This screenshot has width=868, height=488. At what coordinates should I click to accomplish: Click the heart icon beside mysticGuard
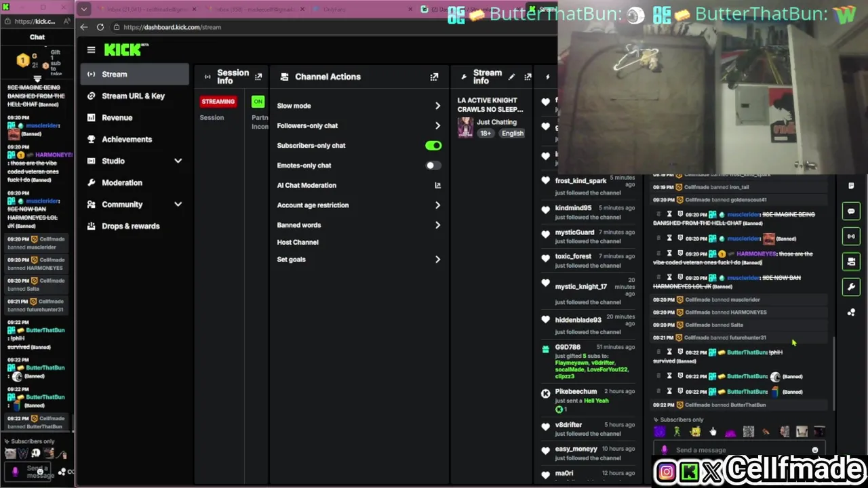tap(545, 235)
